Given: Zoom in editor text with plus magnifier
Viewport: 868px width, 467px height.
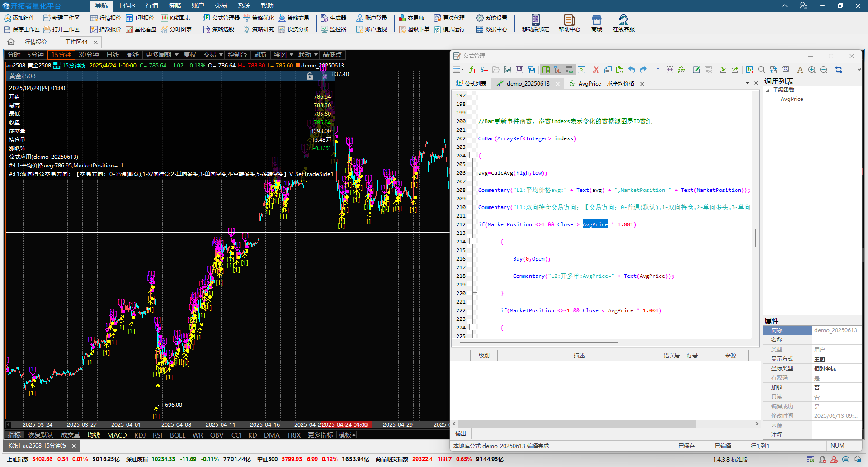Looking at the screenshot, I should [812, 70].
